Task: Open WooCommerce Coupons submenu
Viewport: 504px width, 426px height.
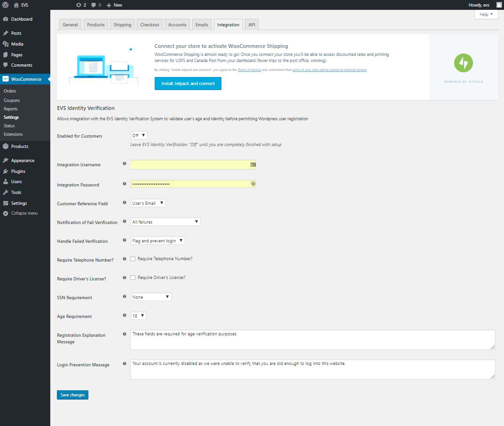Action: [x=12, y=101]
